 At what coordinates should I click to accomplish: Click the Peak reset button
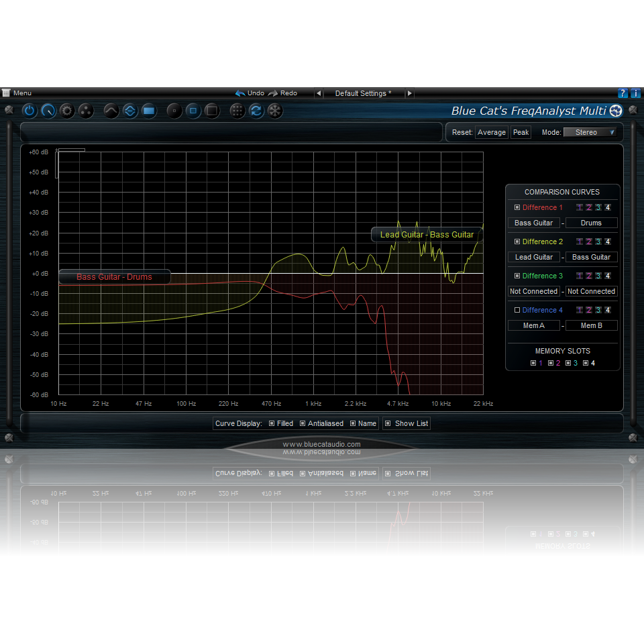521,132
